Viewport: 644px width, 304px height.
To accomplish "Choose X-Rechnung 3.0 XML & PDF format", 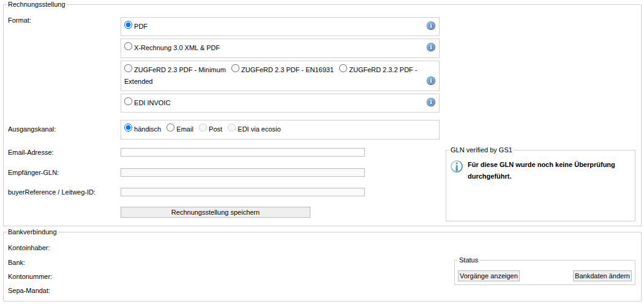I will click(x=128, y=46).
